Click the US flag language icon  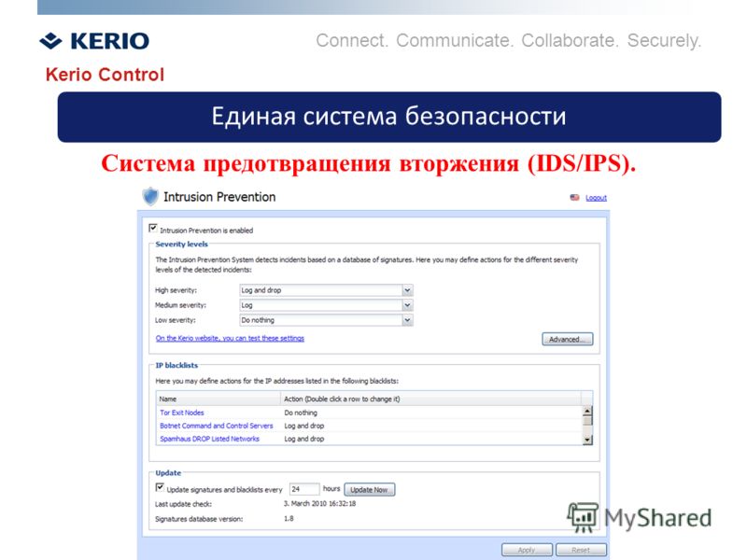(574, 198)
